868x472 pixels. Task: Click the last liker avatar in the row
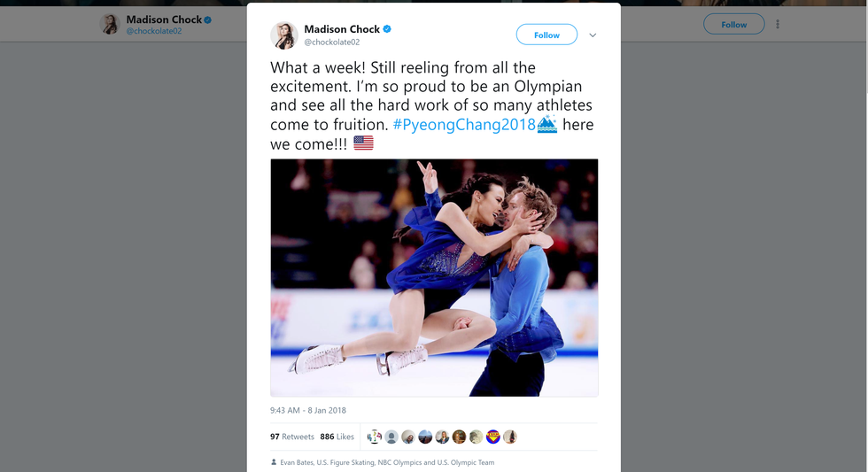pyautogui.click(x=510, y=437)
